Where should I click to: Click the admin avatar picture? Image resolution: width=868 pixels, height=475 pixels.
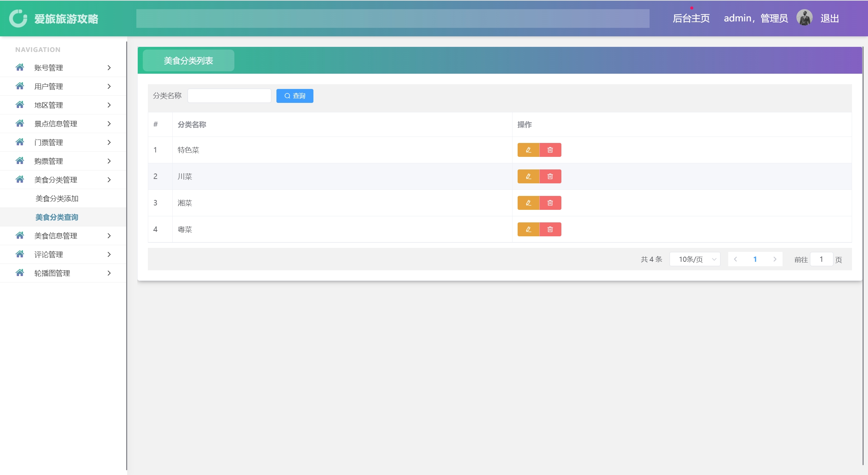pos(804,18)
